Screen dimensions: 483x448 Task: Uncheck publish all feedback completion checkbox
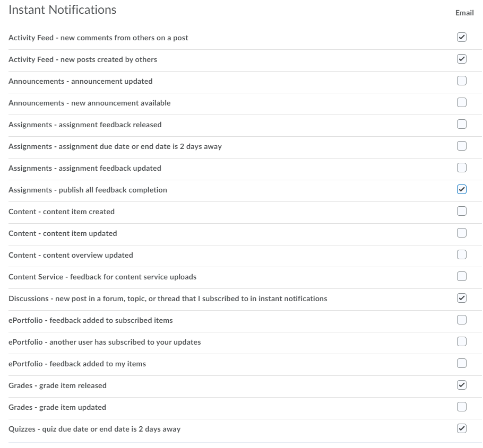click(462, 190)
